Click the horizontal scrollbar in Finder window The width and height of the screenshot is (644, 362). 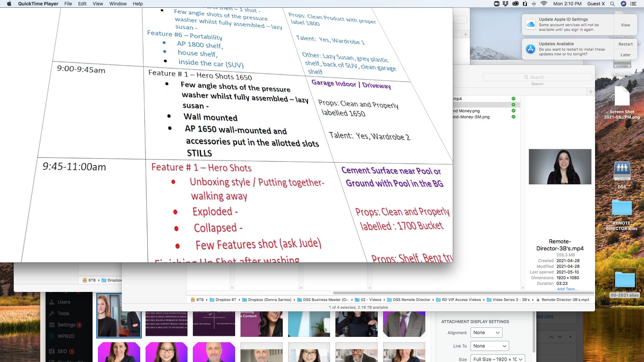(x=463, y=293)
